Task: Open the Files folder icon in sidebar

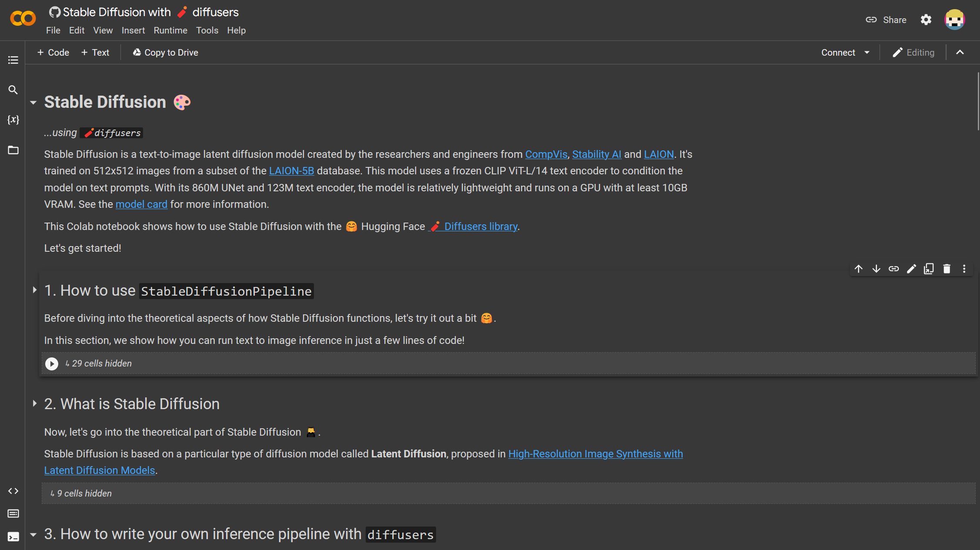Action: tap(13, 150)
